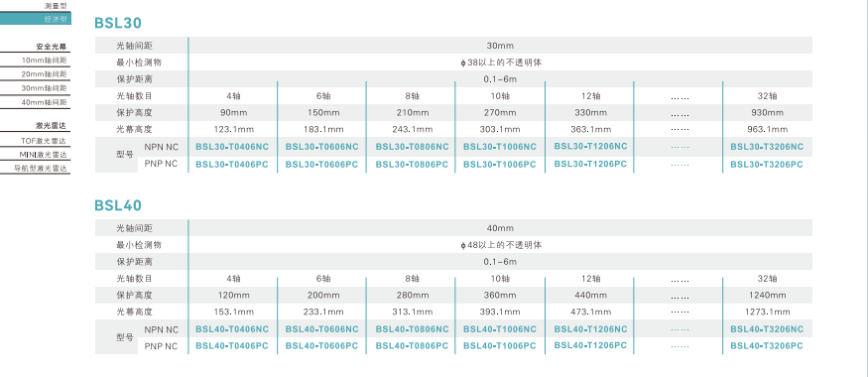
Task: Click the 安全光幕 section heading
Action: [52, 46]
